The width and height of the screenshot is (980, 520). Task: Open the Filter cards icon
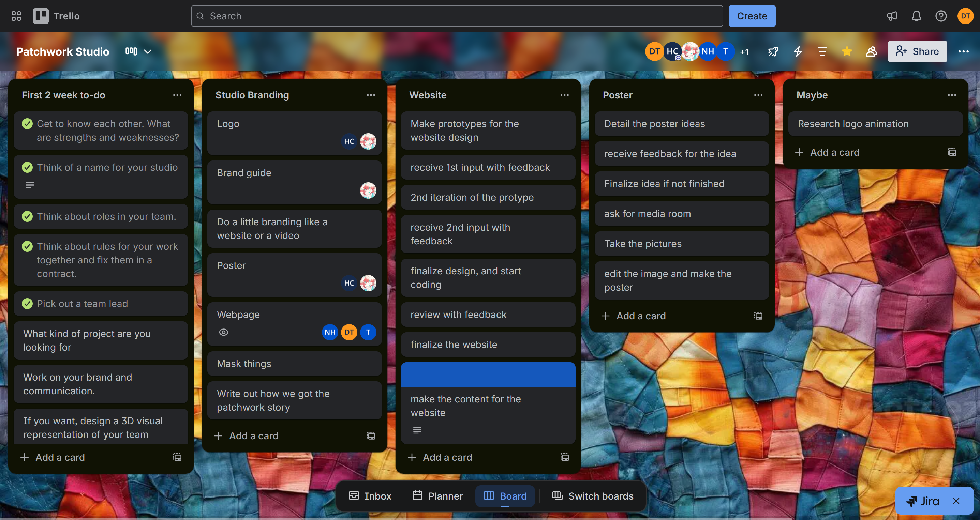[822, 51]
